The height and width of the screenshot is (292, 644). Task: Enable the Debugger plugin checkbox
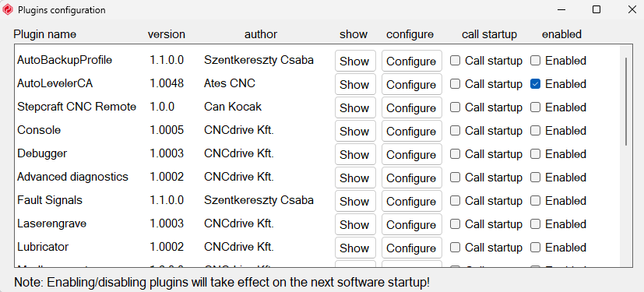tap(535, 154)
